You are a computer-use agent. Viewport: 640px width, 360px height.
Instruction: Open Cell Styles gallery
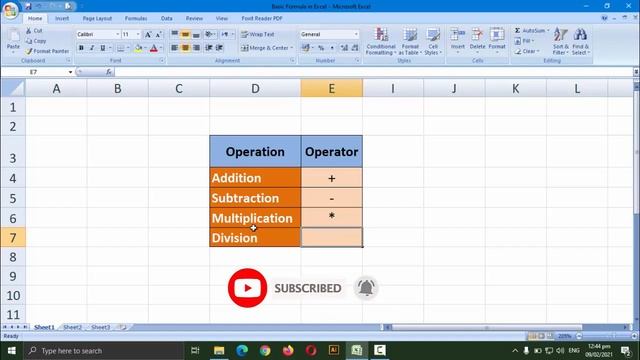click(x=432, y=41)
